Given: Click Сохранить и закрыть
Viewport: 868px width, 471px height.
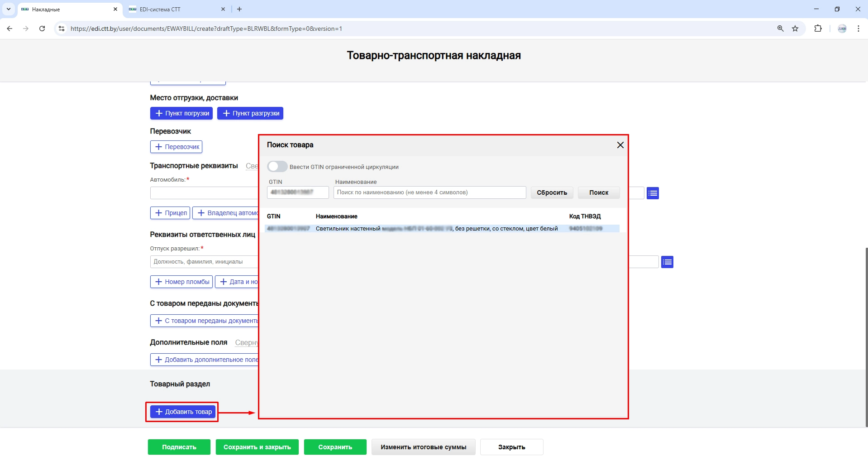Looking at the screenshot, I should 257,447.
